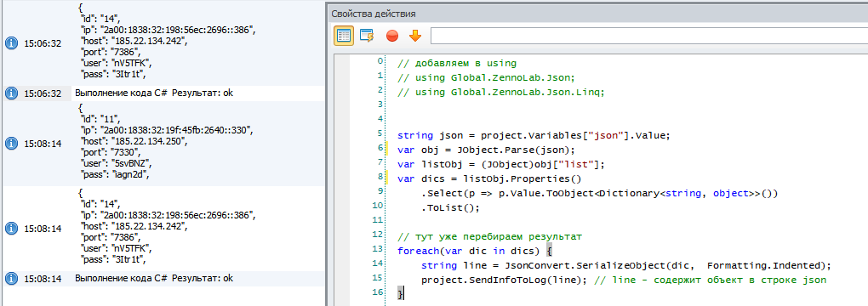Click comment '// добавляем в using'
Screen dimensions: 868x306
click(457, 63)
